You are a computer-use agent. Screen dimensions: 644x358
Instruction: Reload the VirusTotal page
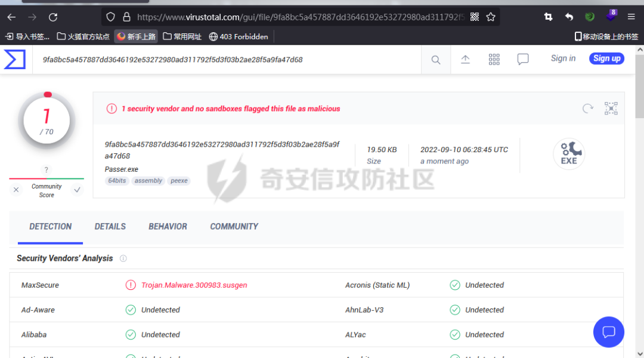(53, 17)
